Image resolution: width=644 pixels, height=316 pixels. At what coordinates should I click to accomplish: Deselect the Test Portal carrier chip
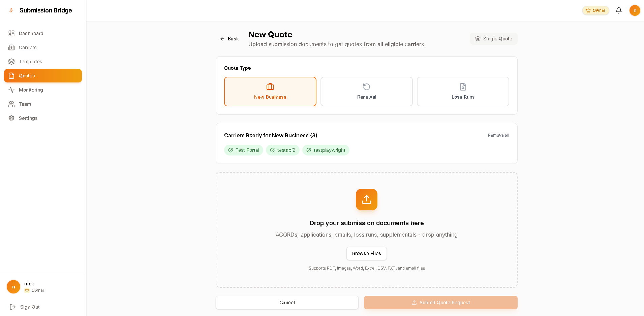[244, 150]
